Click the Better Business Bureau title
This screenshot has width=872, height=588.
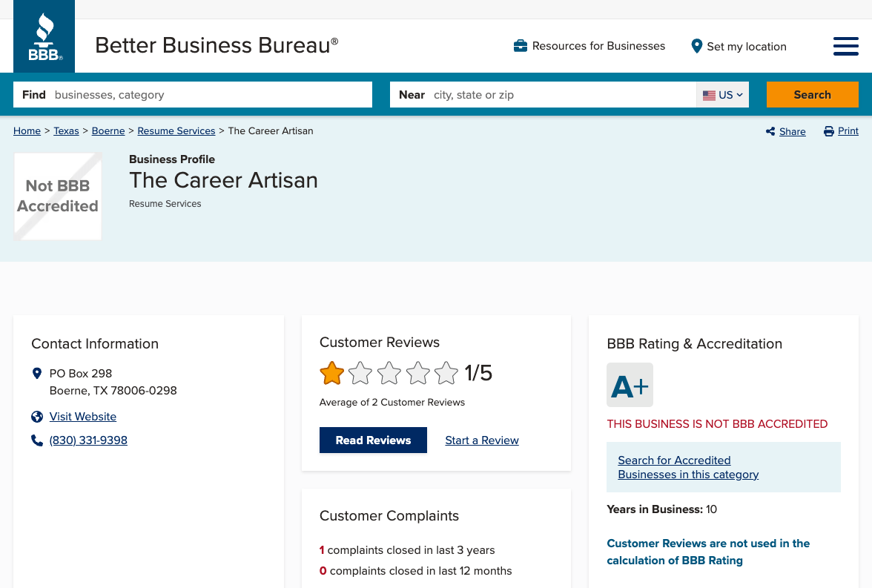(x=217, y=45)
